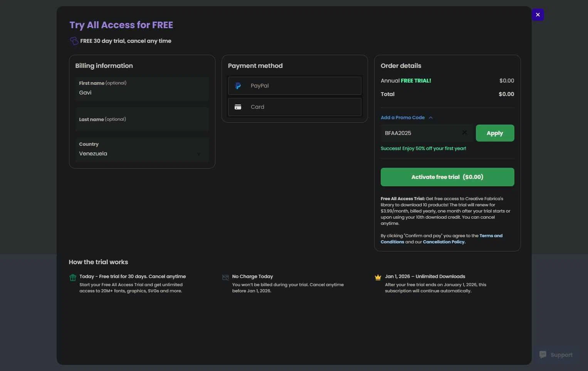
Task: Click 'No Charge Today' heading text
Action: [x=252, y=277]
